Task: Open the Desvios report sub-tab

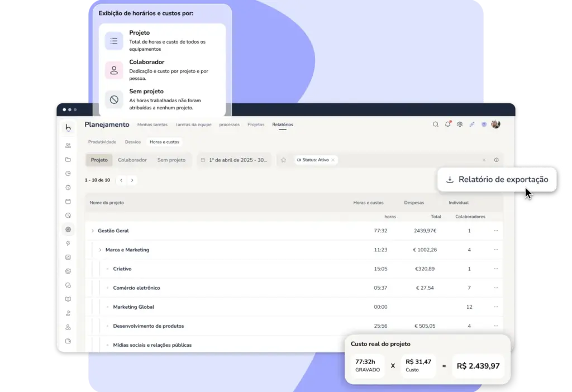Action: click(133, 142)
